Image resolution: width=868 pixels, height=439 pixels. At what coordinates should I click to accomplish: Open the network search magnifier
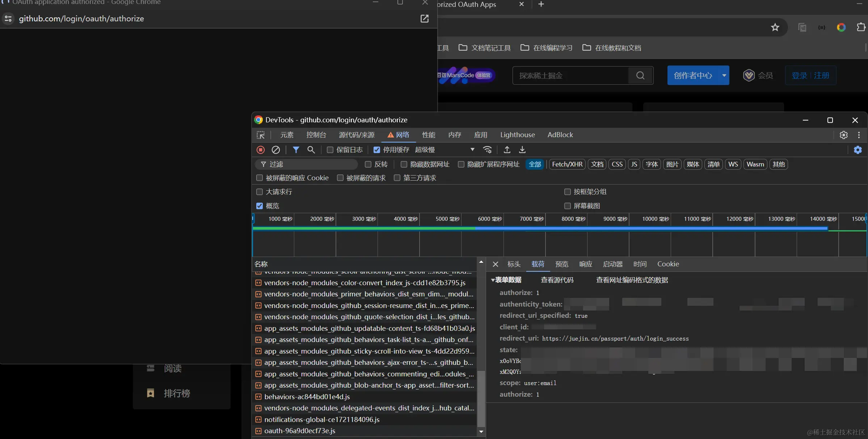[x=311, y=149]
